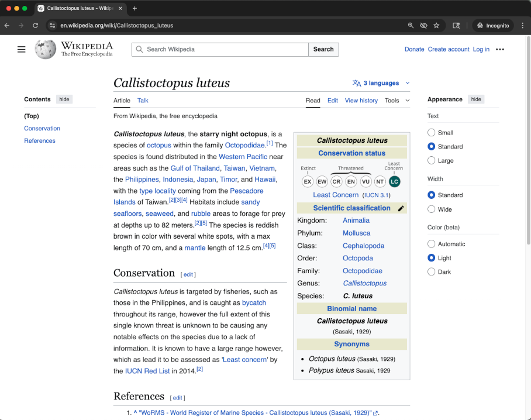Expand the 3 languages dropdown
The image size is (531, 420).
coord(381,83)
